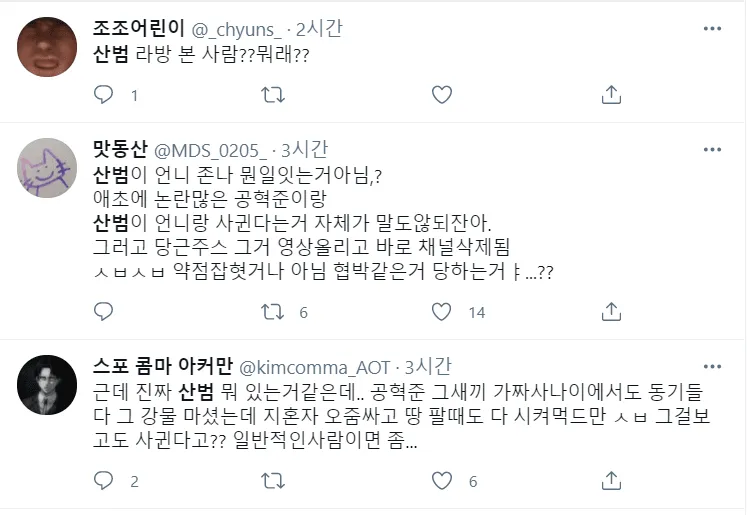Open more options for 맛동산's tweet
The image size is (747, 515).
click(712, 150)
